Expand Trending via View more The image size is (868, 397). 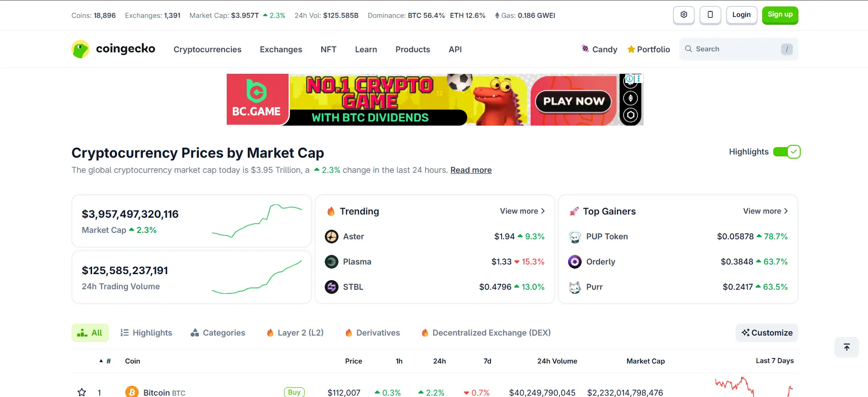522,211
